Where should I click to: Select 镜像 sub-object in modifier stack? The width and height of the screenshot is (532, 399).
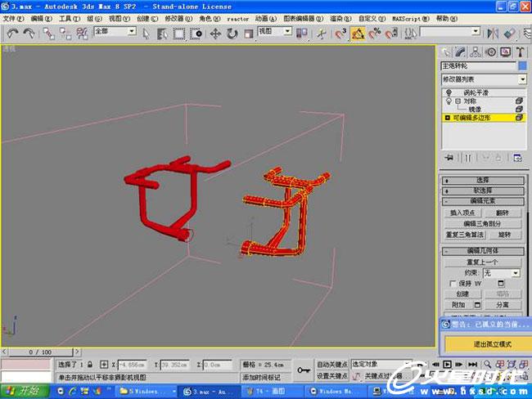[475, 110]
